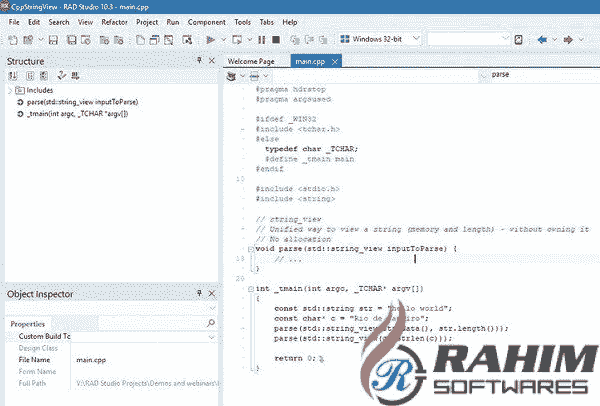Screen dimensions: 600x406
Task: Click the Stop program button in toolbar
Action: (x=261, y=40)
